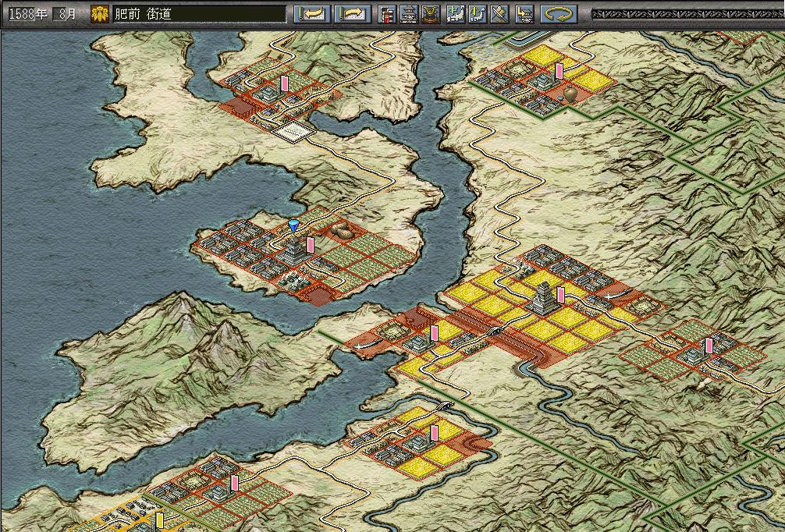785x532 pixels.
Task: Select the castle on the central island
Action: pos(294,250)
